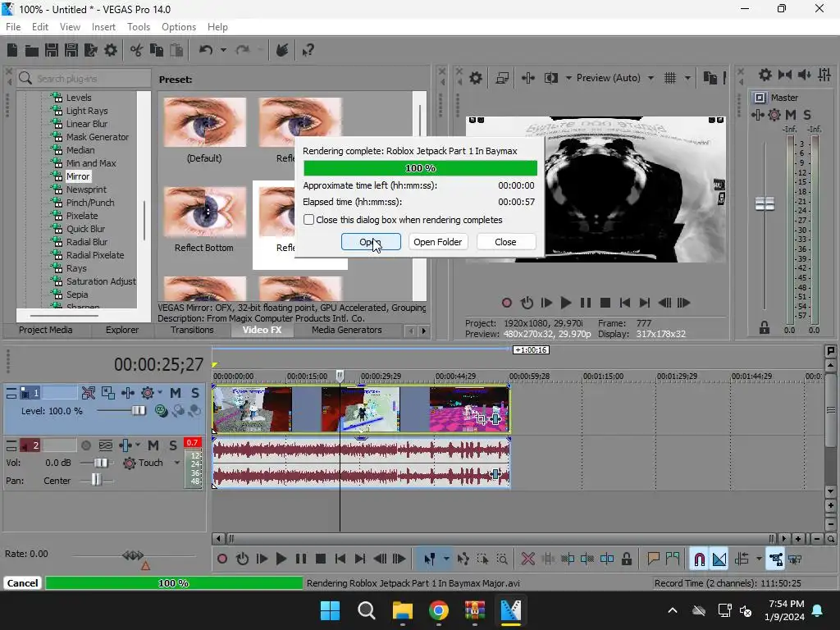This screenshot has width=840, height=630.
Task: Enable Loop Playback in the timeline transport
Action: point(242,559)
